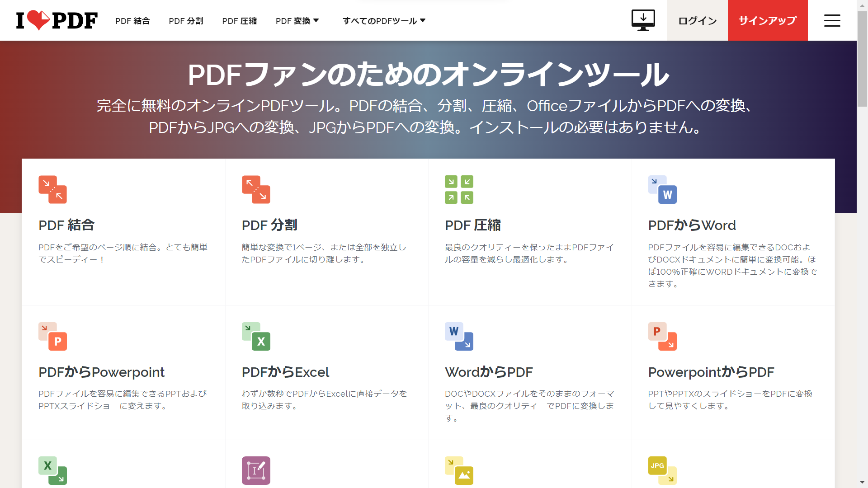
Task: Select the WordからPDF tool icon
Action: click(459, 337)
